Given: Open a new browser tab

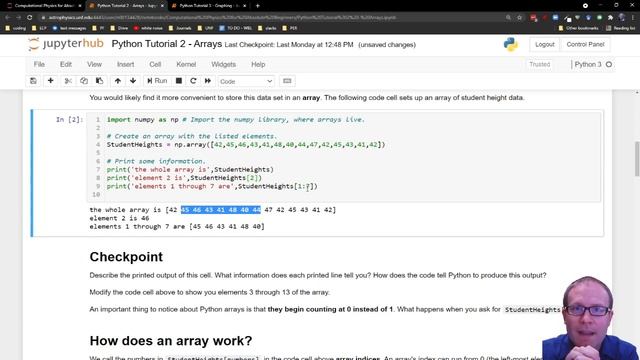Looking at the screenshot, I should [257, 6].
